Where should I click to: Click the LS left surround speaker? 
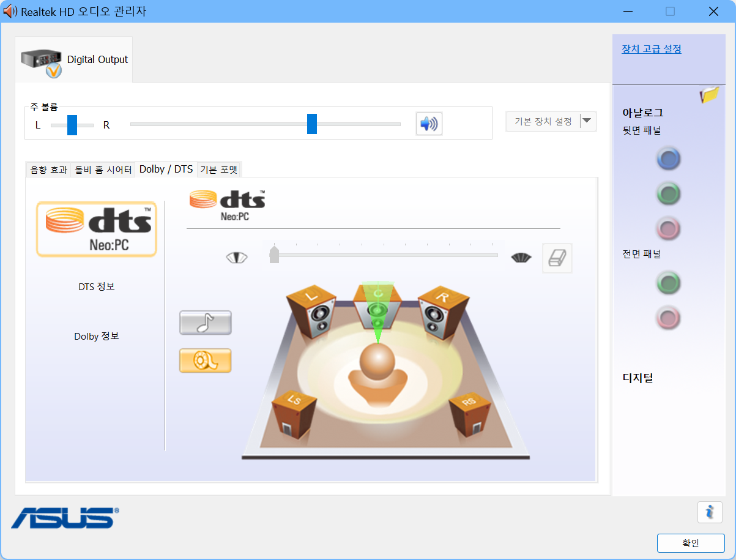tap(294, 414)
